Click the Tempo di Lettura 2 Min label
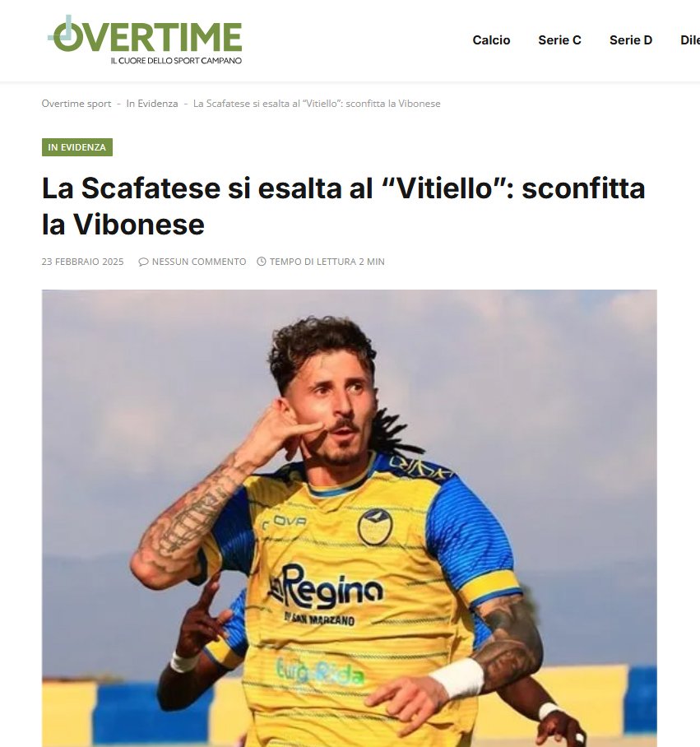This screenshot has width=700, height=747. tap(327, 262)
